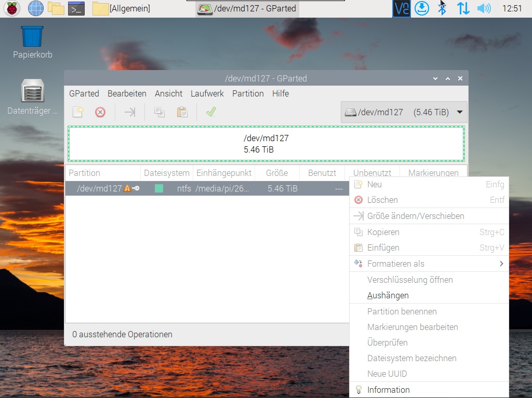532x398 pixels.
Task: Switch to the [Allgemein] folder window
Action: pos(121,8)
